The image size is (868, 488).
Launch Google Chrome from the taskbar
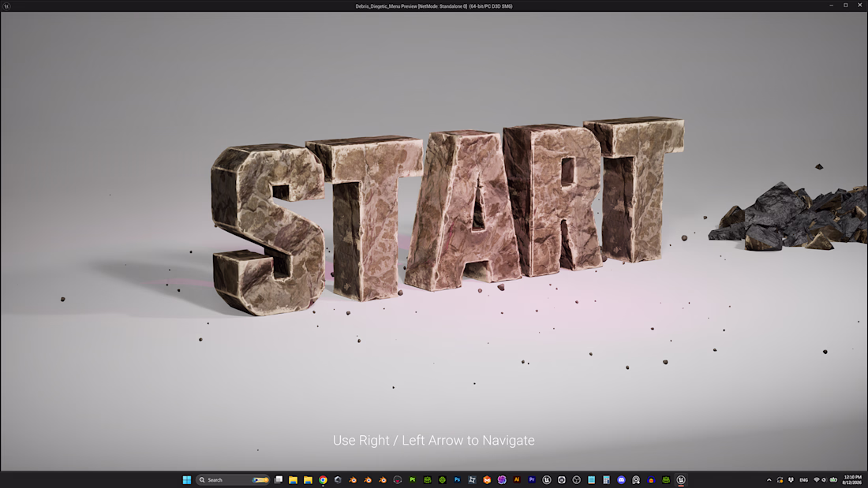coord(324,479)
